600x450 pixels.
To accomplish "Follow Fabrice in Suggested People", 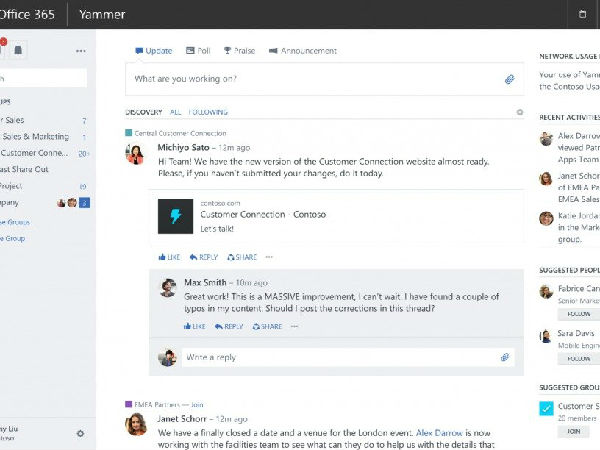I will pyautogui.click(x=579, y=314).
